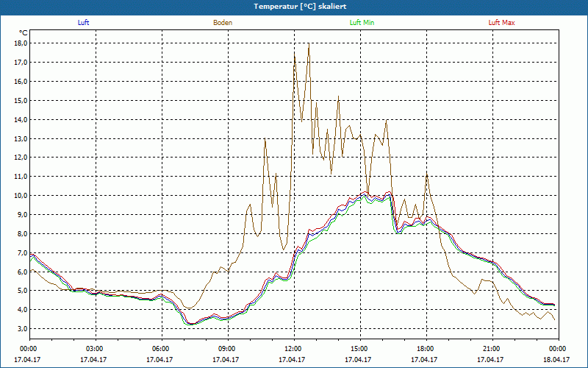Click the chart title 'Temperatur [°C] skaliert'
Viewport: 588px width, 368px height.
(300, 7)
